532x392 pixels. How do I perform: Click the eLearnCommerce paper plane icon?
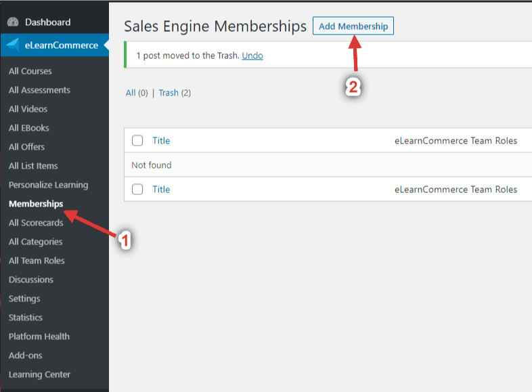click(13, 45)
